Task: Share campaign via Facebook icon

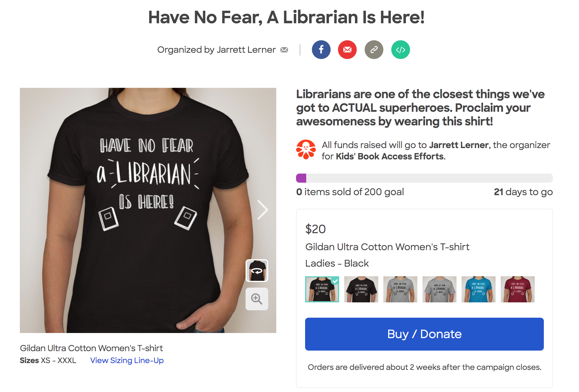Action: click(321, 50)
